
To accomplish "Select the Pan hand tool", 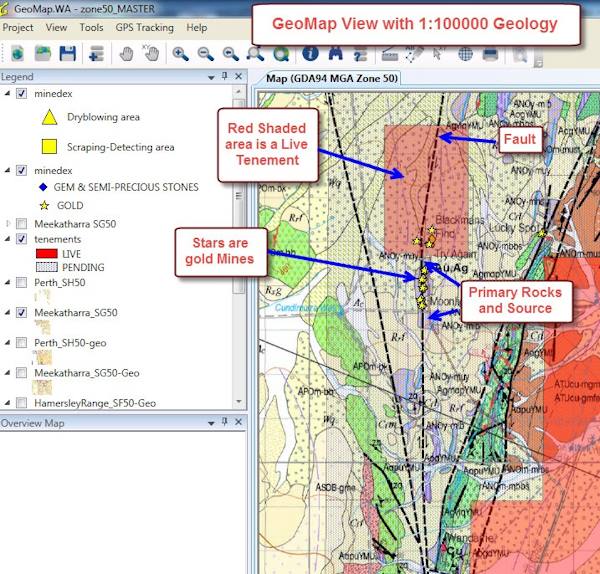I will click(127, 53).
